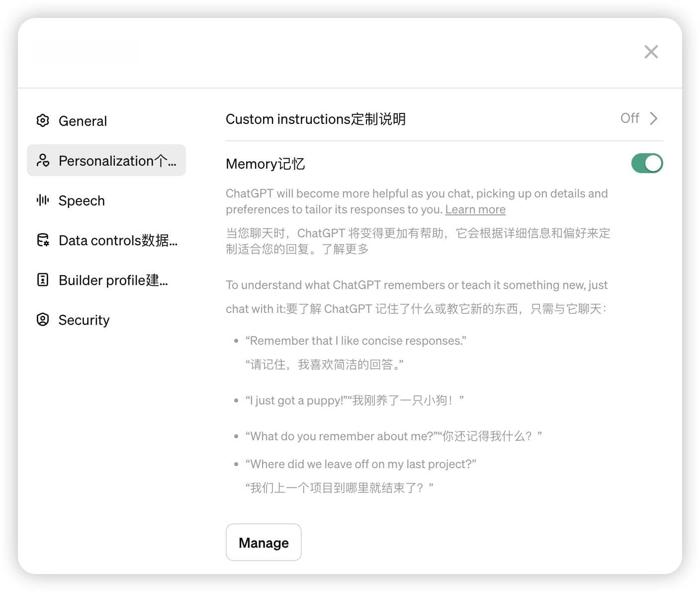700x592 pixels.
Task: Click the General gear icon
Action: [43, 120]
